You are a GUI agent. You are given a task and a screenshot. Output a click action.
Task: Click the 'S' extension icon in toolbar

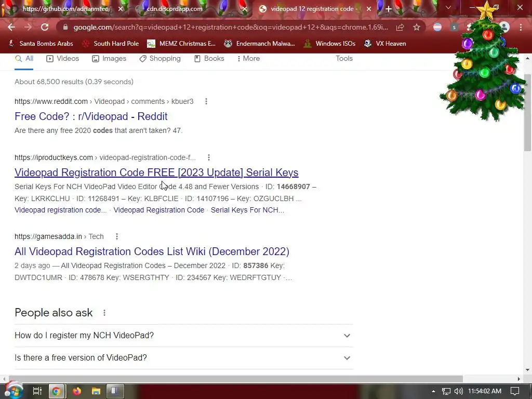coord(454,28)
